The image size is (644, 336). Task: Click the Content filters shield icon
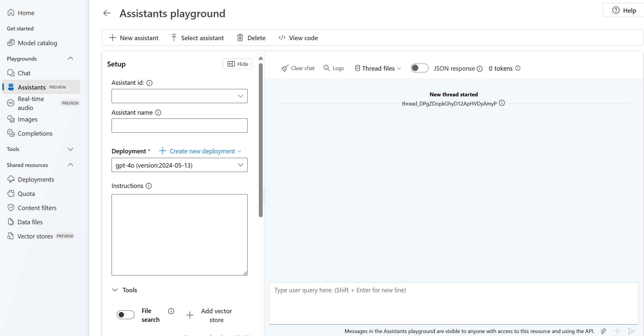tap(11, 208)
